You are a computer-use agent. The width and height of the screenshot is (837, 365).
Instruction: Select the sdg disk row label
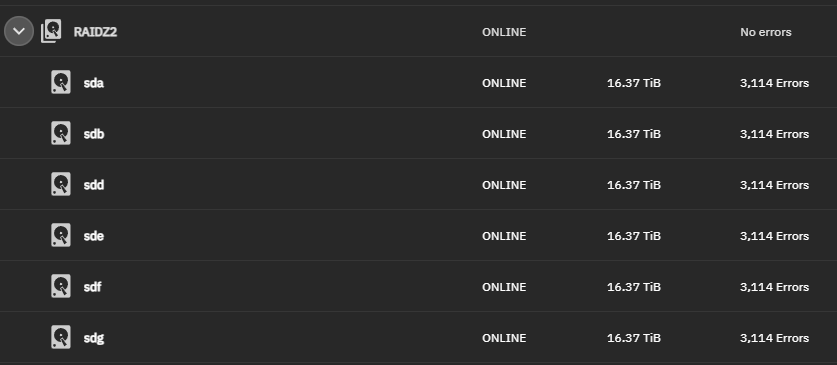tap(93, 338)
